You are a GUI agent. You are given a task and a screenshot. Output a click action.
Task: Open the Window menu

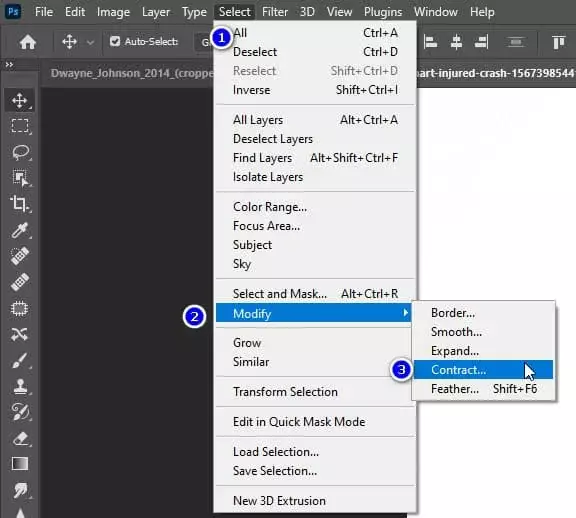(436, 12)
